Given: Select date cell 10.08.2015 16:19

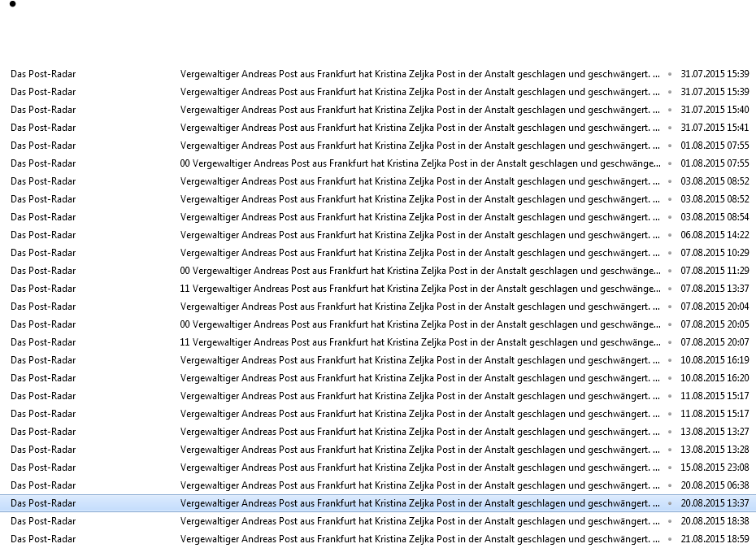Looking at the screenshot, I should [x=715, y=360].
